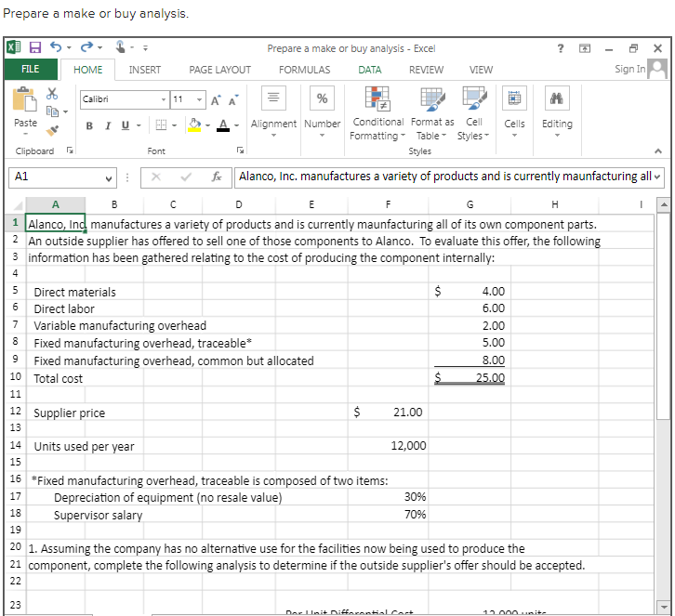Open the Excel help question mark

[560, 48]
